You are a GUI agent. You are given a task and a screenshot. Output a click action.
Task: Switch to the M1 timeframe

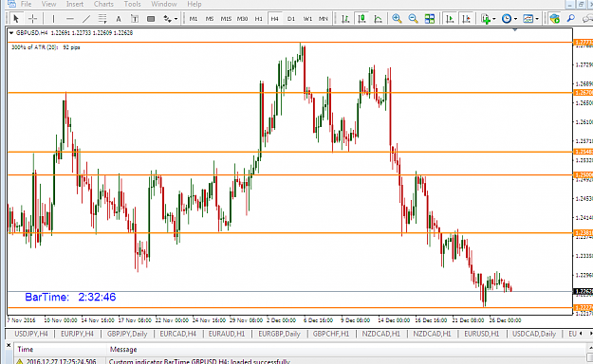point(194,19)
